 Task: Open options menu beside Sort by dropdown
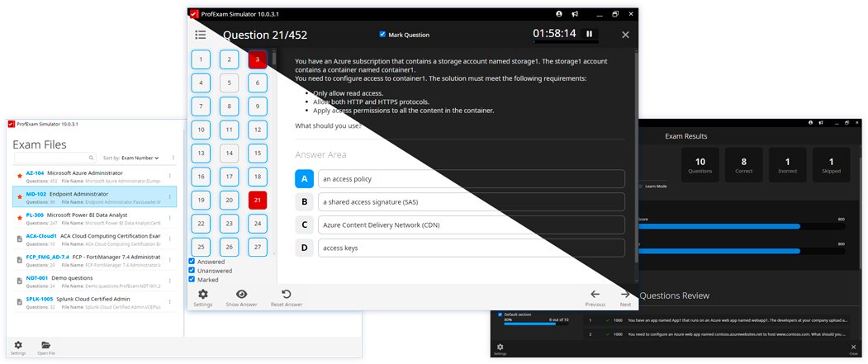pyautogui.click(x=173, y=158)
